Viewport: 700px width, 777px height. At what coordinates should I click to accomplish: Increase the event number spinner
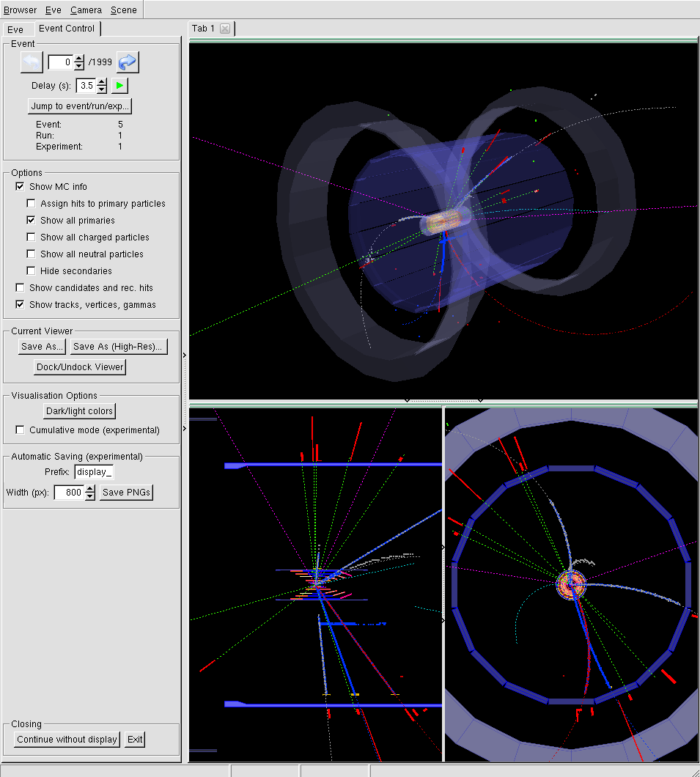click(80, 59)
